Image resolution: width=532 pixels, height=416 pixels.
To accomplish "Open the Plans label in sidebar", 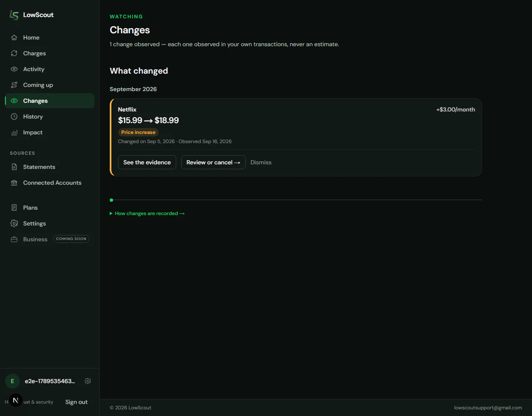I will click(30, 208).
